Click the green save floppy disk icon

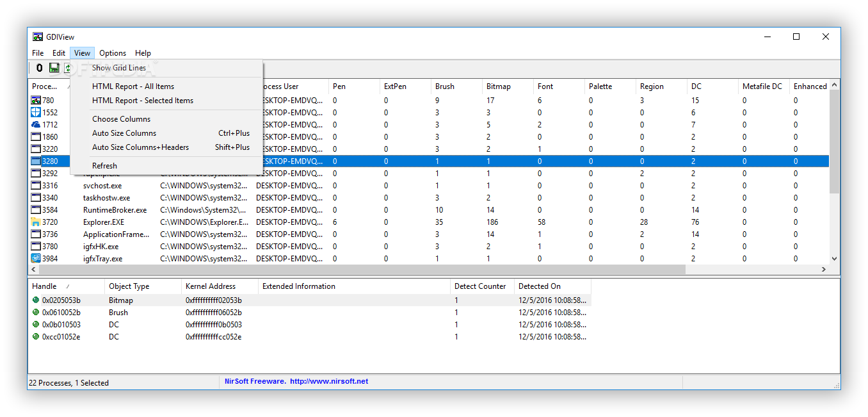tap(54, 68)
